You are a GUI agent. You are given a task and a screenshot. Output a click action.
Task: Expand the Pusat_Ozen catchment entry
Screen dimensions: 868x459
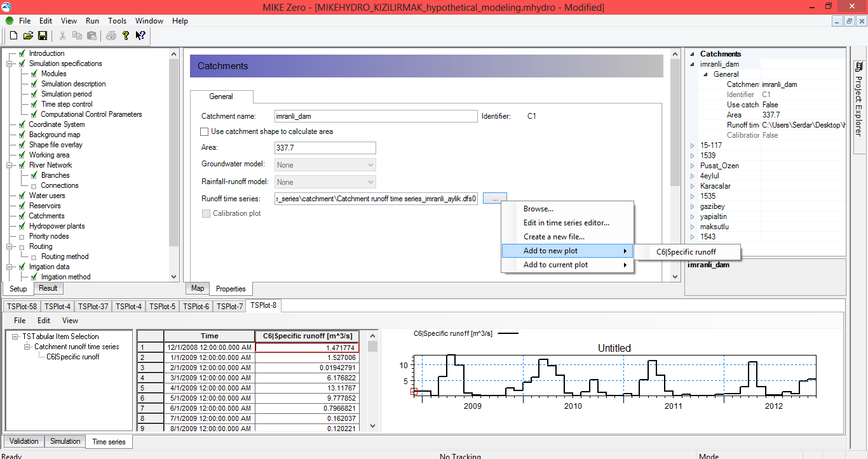tap(693, 166)
